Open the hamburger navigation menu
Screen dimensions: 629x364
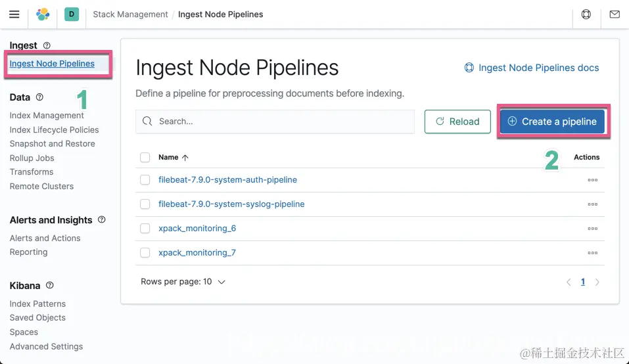tap(14, 14)
